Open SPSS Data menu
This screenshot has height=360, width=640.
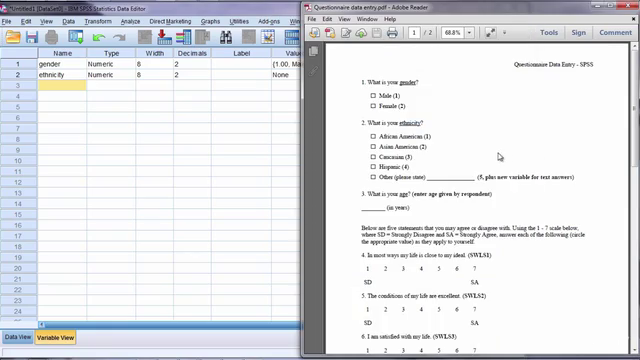pos(69,21)
